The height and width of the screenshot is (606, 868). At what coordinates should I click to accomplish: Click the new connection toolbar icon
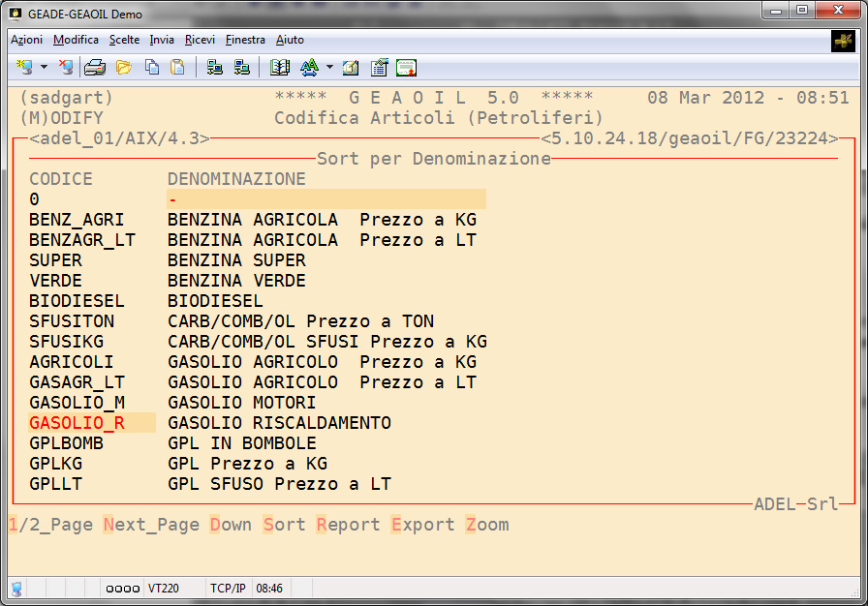24,68
